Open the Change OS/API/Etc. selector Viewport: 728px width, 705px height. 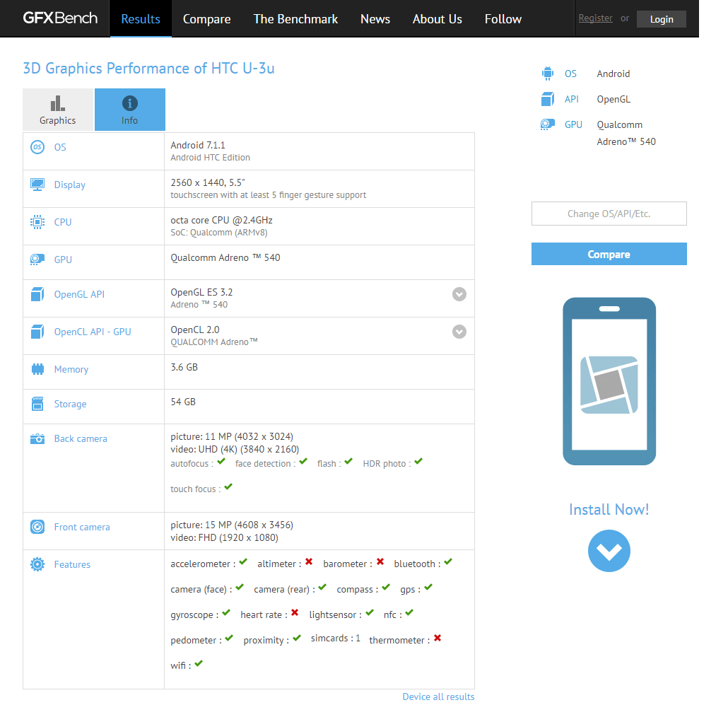609,214
